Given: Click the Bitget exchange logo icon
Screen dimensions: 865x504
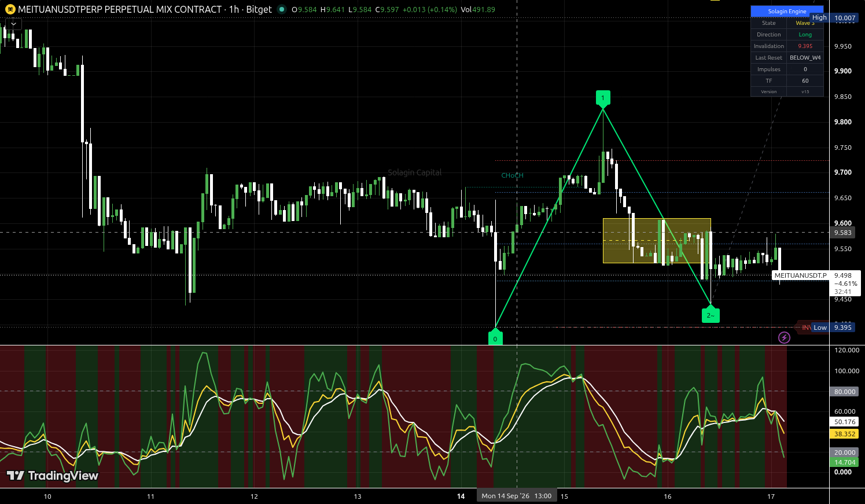Looking at the screenshot, I should coord(10,9).
